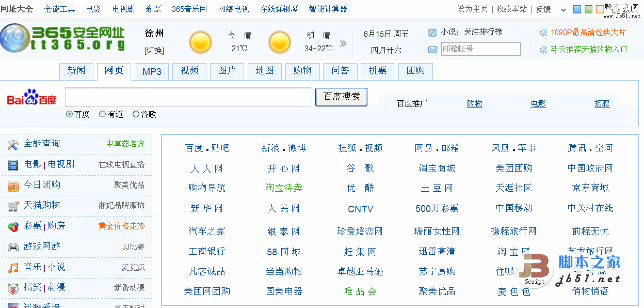
Task: Open the 500万彩票 link
Action: (437, 209)
